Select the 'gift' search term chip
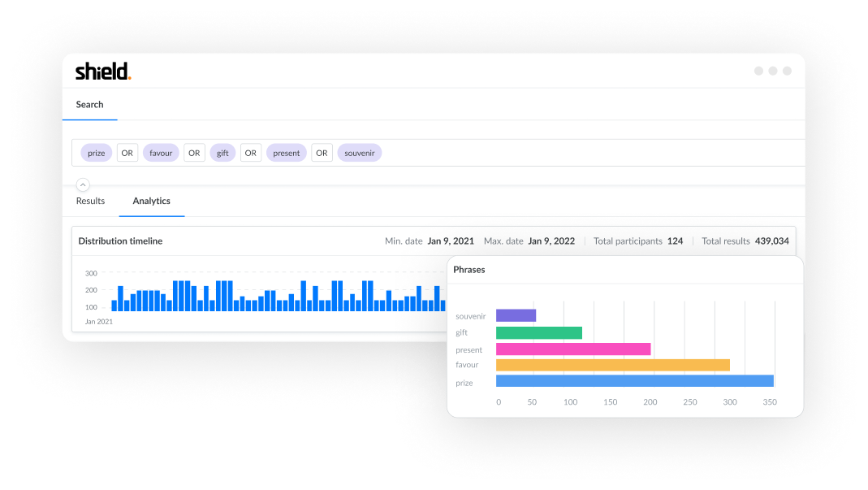This screenshot has height=490, width=868. 222,153
